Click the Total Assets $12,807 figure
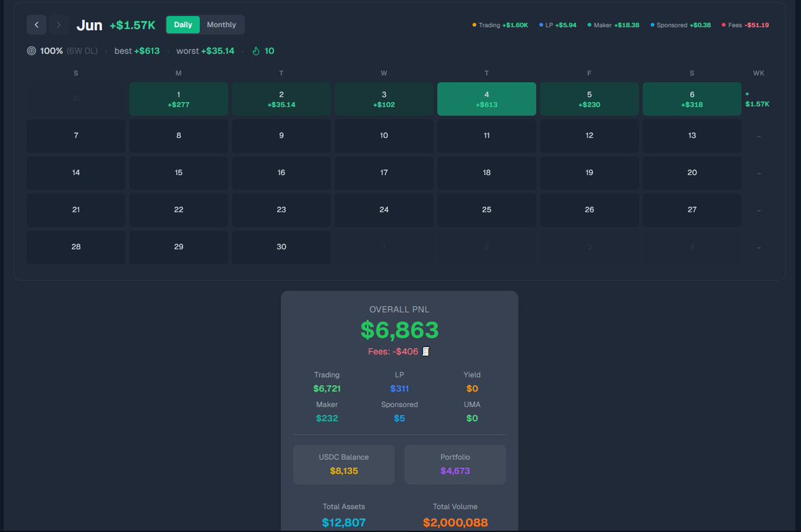801x532 pixels. (x=344, y=523)
